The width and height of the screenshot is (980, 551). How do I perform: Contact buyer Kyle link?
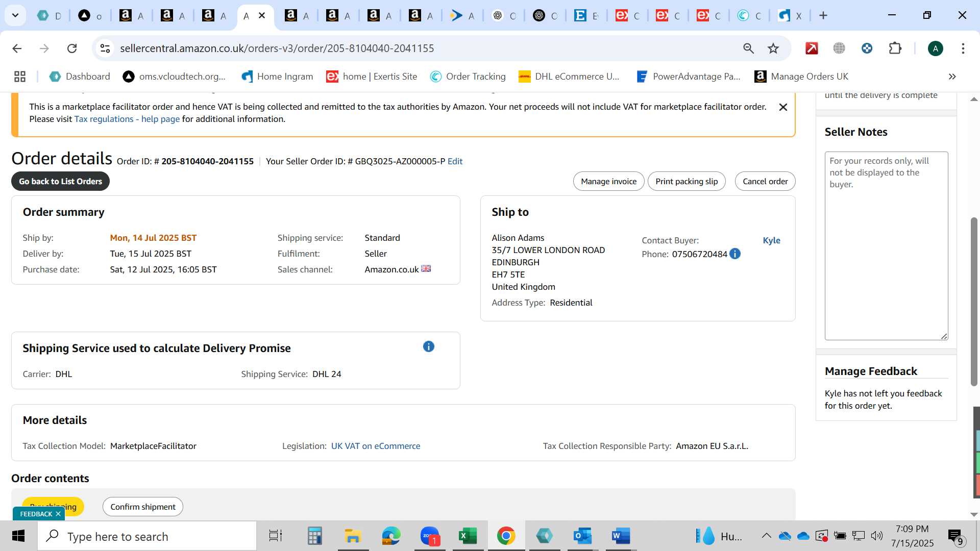tap(771, 240)
